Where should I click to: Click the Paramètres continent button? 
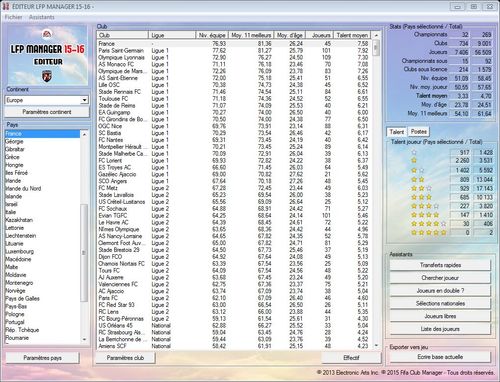[x=47, y=112]
